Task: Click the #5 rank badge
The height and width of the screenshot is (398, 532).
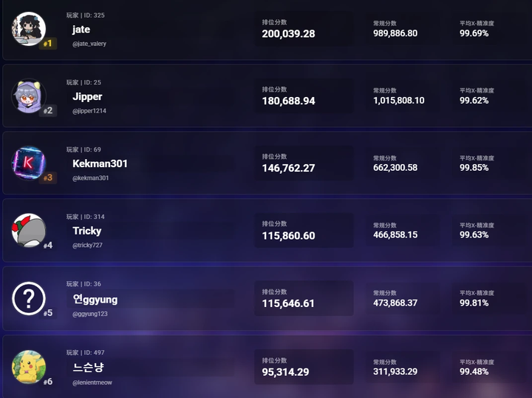Action: pos(48,313)
